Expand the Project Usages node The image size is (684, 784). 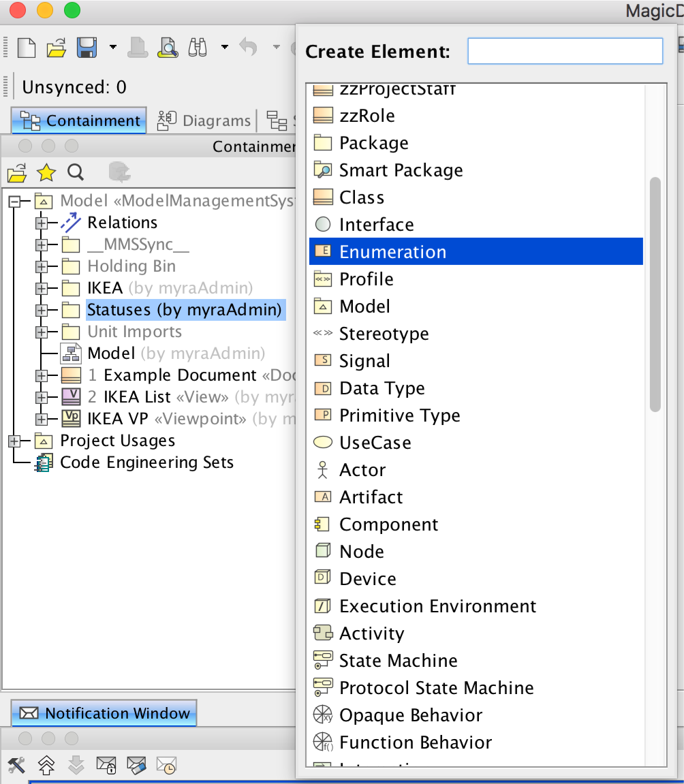pos(14,441)
